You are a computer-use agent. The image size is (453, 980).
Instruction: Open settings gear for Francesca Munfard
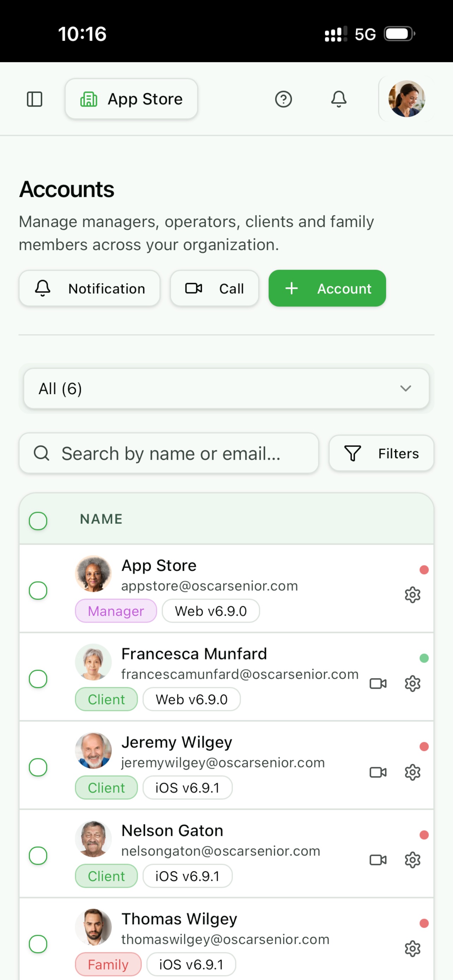[x=412, y=684]
